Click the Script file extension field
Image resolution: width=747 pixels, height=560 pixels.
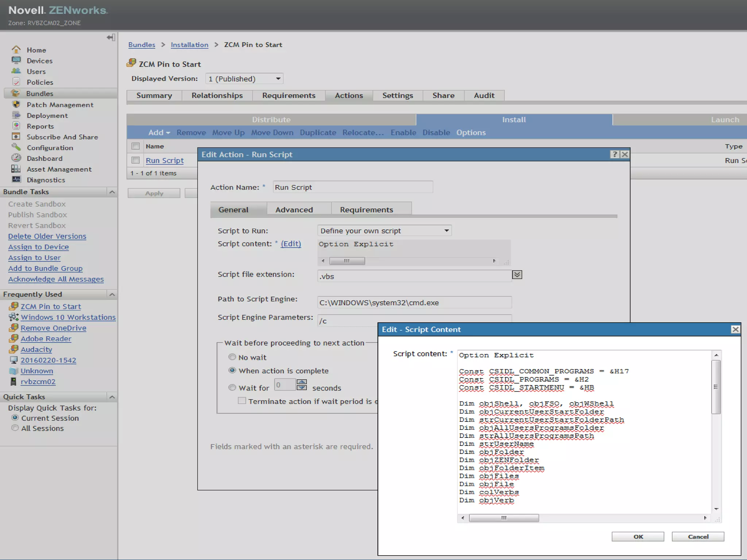(414, 276)
